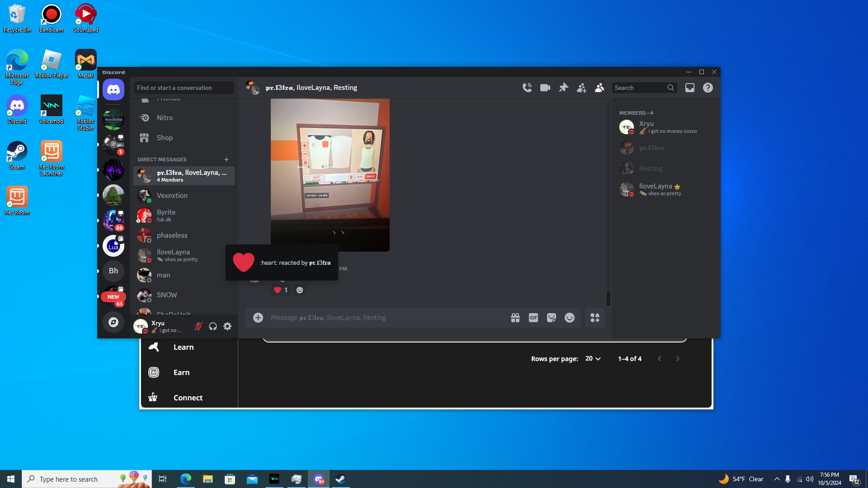Send a gift via gift icon
The height and width of the screenshot is (488, 868).
[x=515, y=318]
